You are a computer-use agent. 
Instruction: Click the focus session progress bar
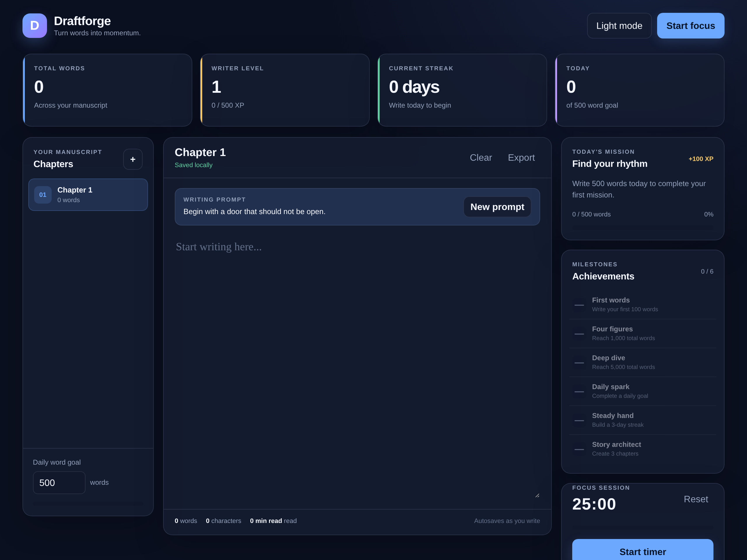tap(643, 527)
